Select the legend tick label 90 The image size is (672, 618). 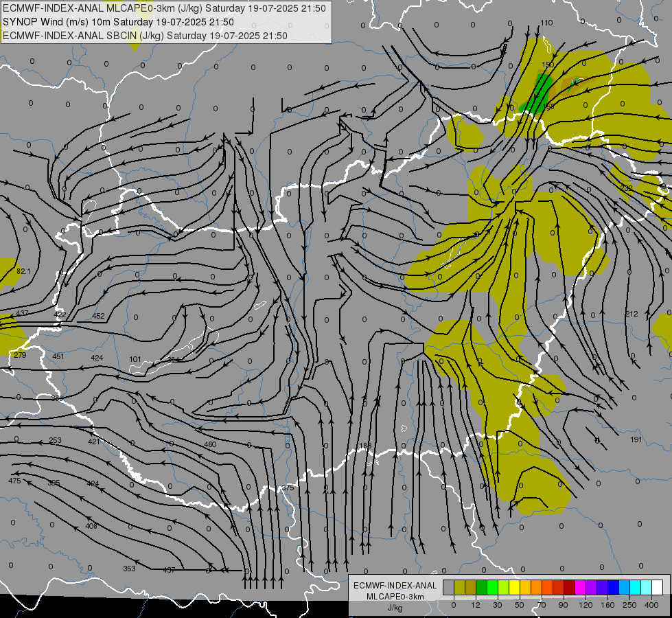point(563,605)
